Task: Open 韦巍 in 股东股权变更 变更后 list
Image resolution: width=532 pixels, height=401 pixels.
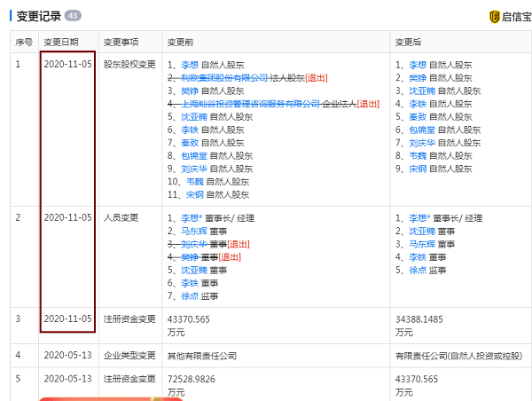Action: pyautogui.click(x=418, y=155)
